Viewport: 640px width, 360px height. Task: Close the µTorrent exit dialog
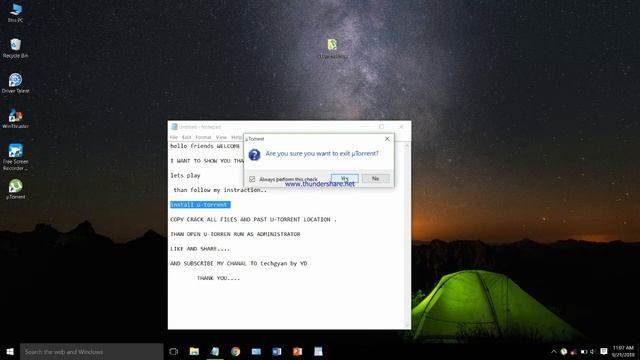[x=387, y=139]
